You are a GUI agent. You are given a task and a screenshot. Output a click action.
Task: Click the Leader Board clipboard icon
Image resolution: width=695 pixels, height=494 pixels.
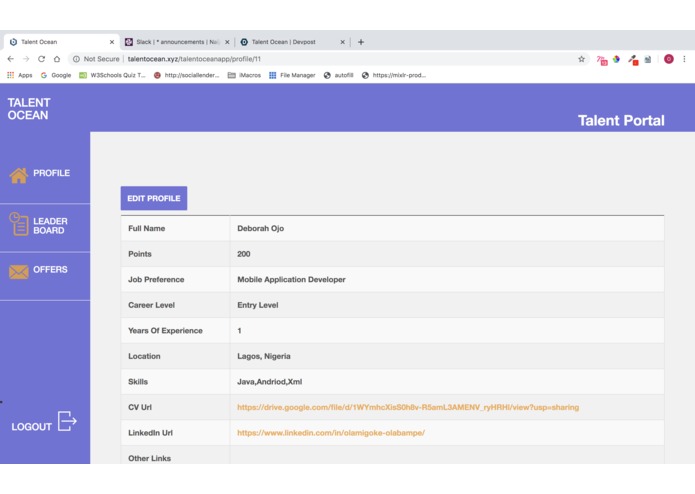tap(19, 224)
